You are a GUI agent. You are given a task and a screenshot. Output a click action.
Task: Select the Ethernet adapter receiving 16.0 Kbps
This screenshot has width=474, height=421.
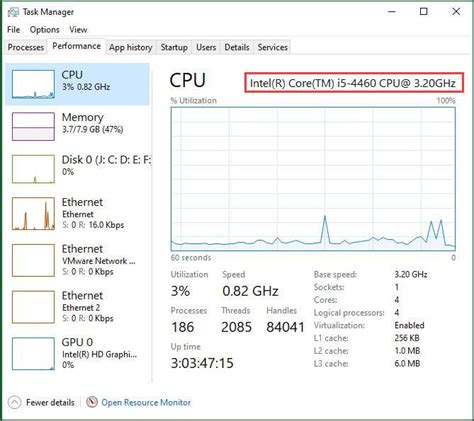(79, 213)
